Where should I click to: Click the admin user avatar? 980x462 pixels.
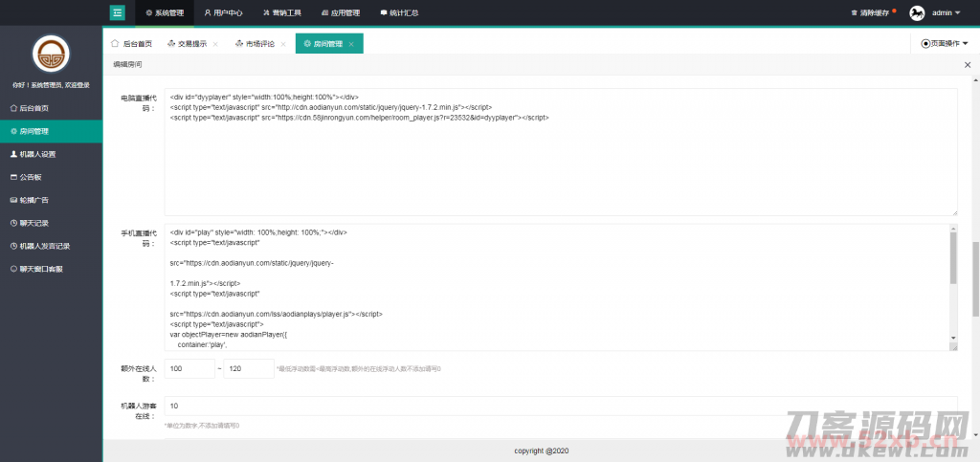pos(917,12)
